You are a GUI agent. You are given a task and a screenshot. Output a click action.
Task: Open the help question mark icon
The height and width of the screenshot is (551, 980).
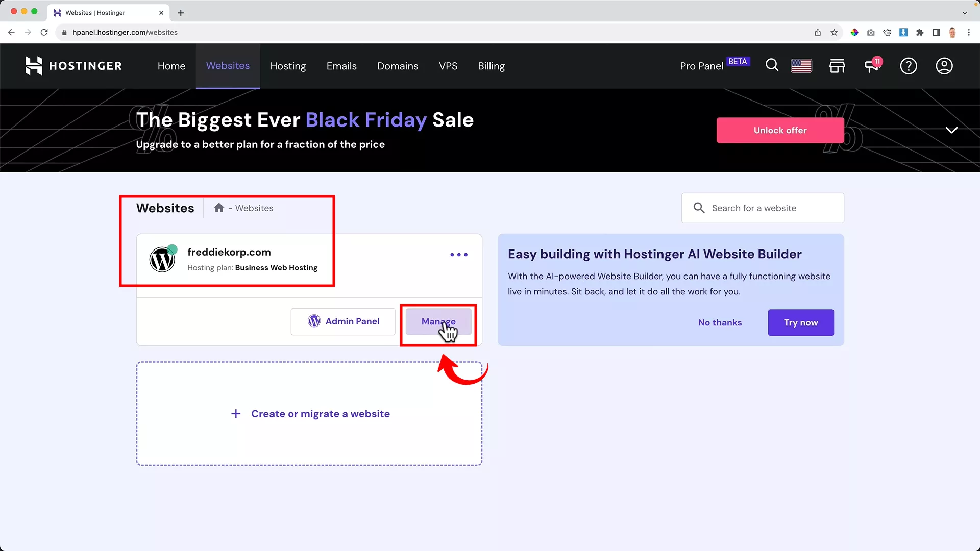pos(909,65)
